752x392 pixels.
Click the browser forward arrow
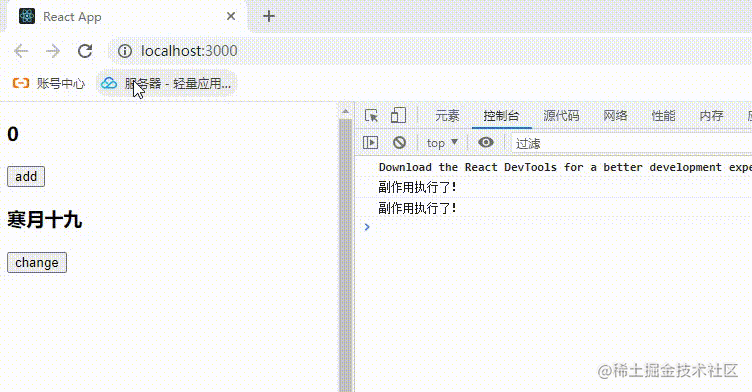[x=53, y=51]
